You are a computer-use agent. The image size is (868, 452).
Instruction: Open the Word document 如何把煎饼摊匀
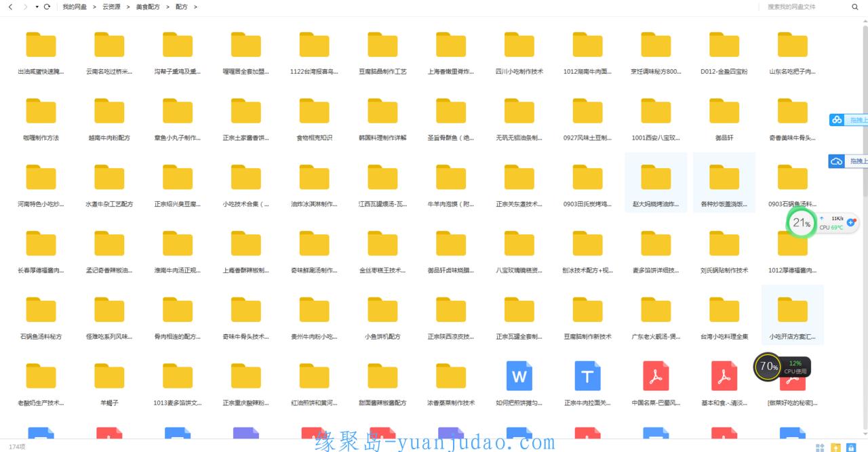pyautogui.click(x=519, y=384)
